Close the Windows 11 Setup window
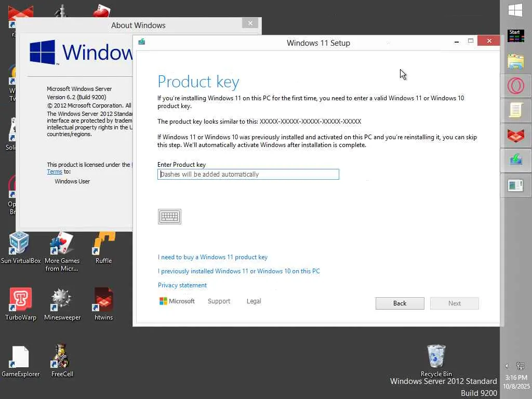This screenshot has width=532, height=399. [488, 41]
